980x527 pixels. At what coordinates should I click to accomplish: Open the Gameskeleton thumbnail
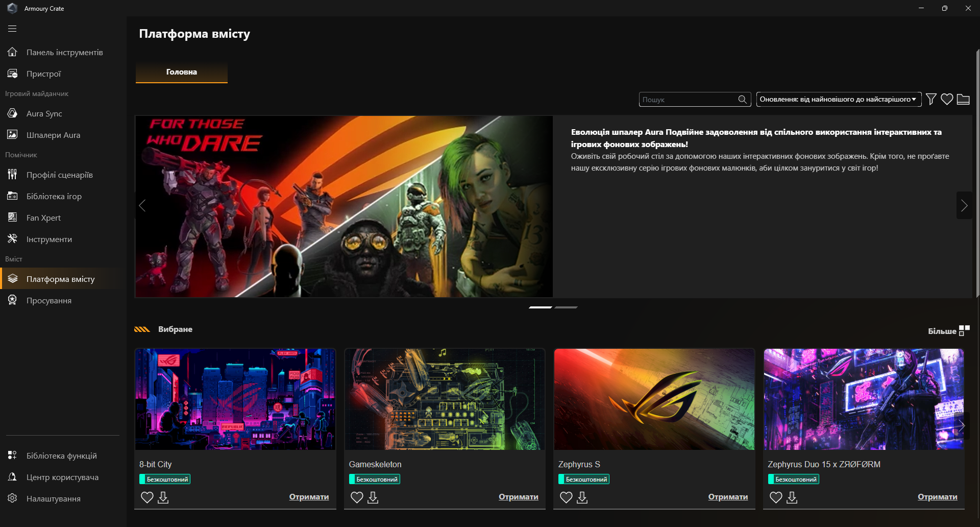pos(445,399)
